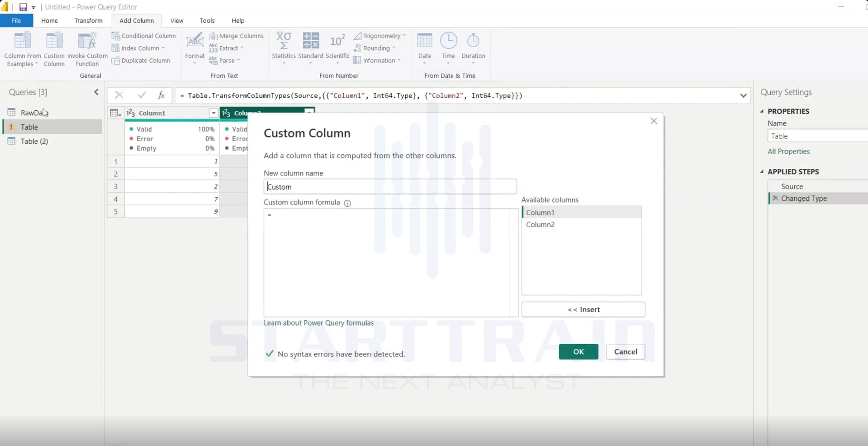Expand the formula bar
Image resolution: width=868 pixels, height=446 pixels.
(743, 95)
